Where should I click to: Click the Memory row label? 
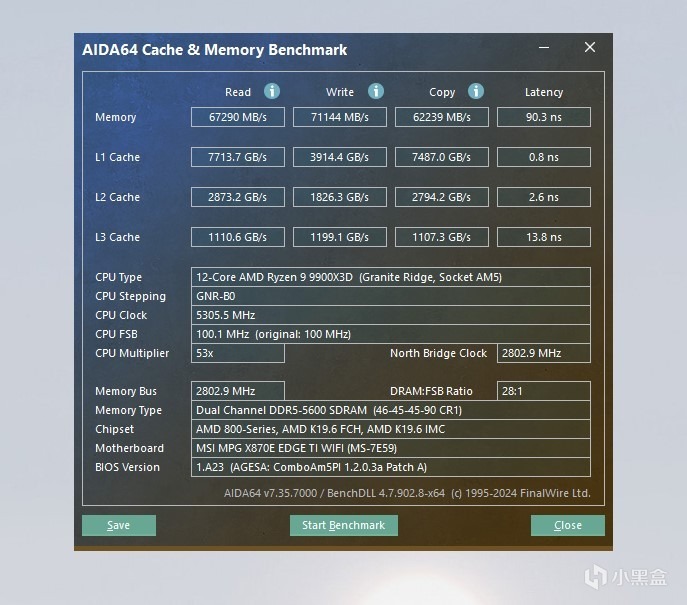point(116,117)
